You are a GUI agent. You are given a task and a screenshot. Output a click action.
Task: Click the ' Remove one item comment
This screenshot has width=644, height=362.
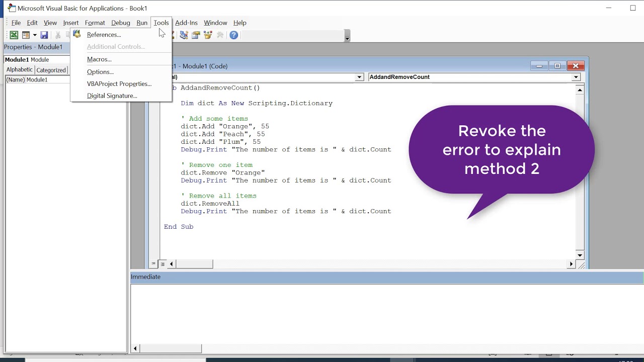click(x=217, y=165)
